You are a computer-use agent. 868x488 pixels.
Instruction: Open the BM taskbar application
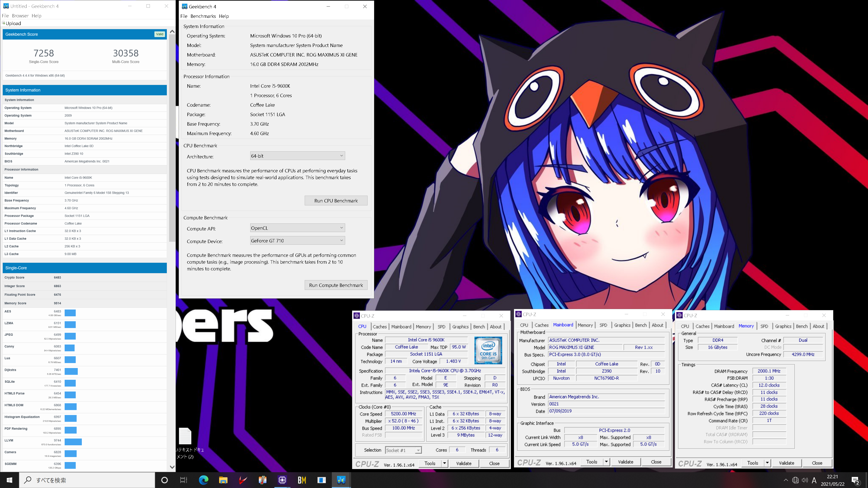click(x=302, y=480)
